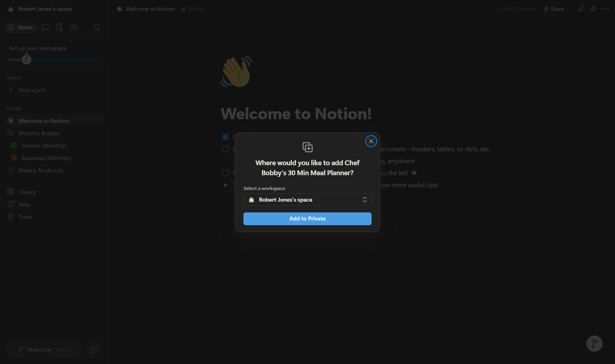Open Robert Jones's space workspace switcher

point(40,9)
